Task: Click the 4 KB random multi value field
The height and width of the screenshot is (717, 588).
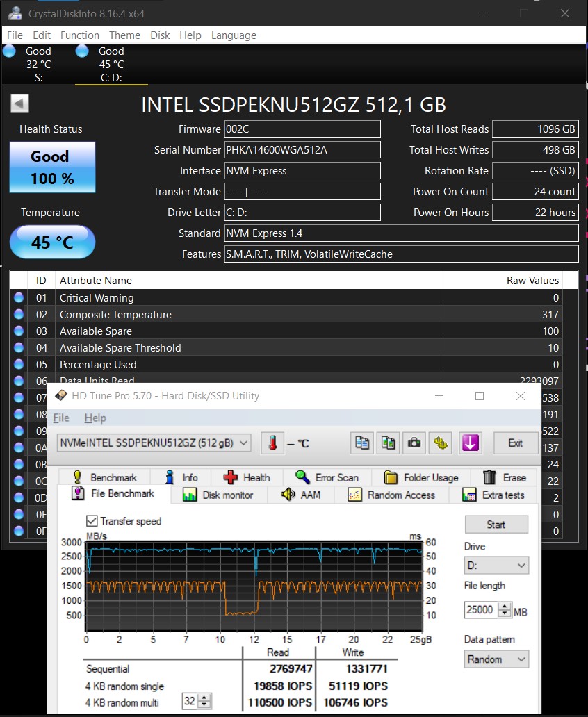Action: (x=190, y=700)
